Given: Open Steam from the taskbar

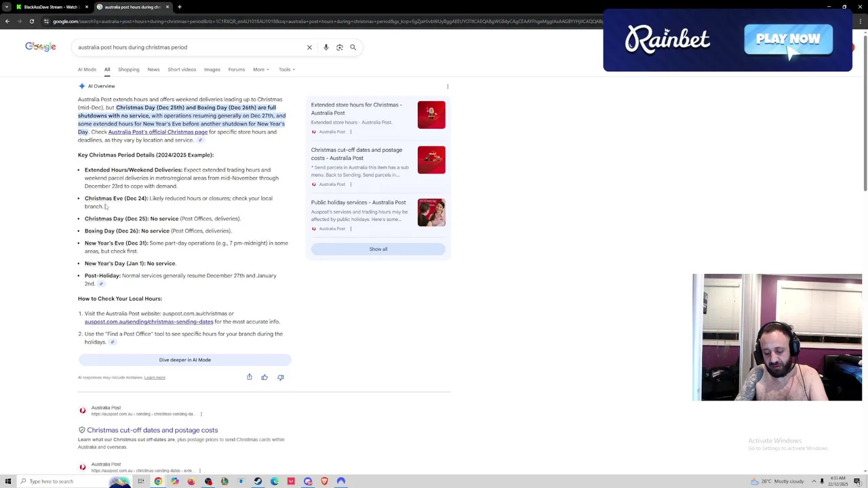Looking at the screenshot, I should pyautogui.click(x=258, y=481).
